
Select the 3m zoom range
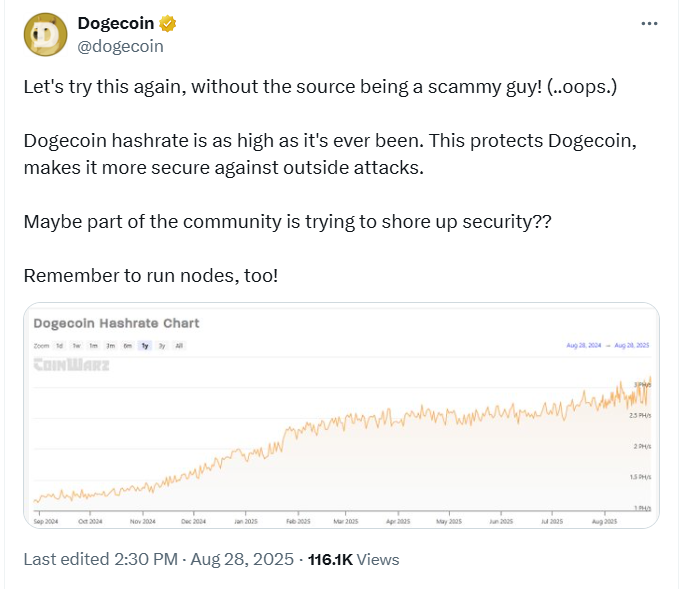(x=110, y=346)
